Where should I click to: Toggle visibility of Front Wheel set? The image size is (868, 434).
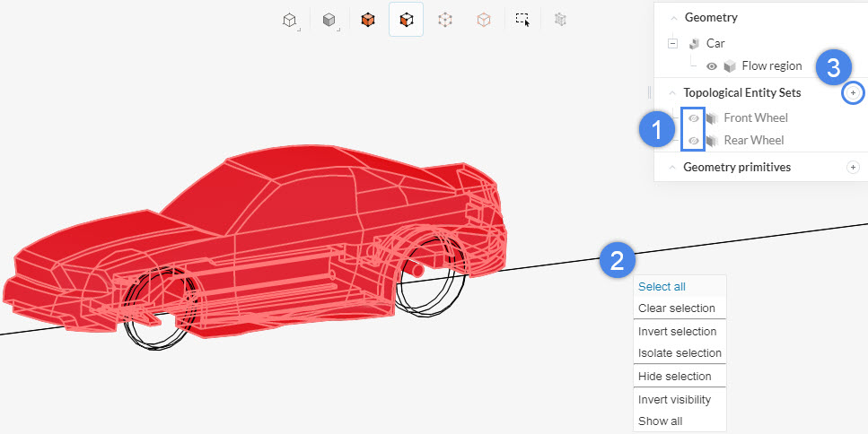(x=693, y=117)
